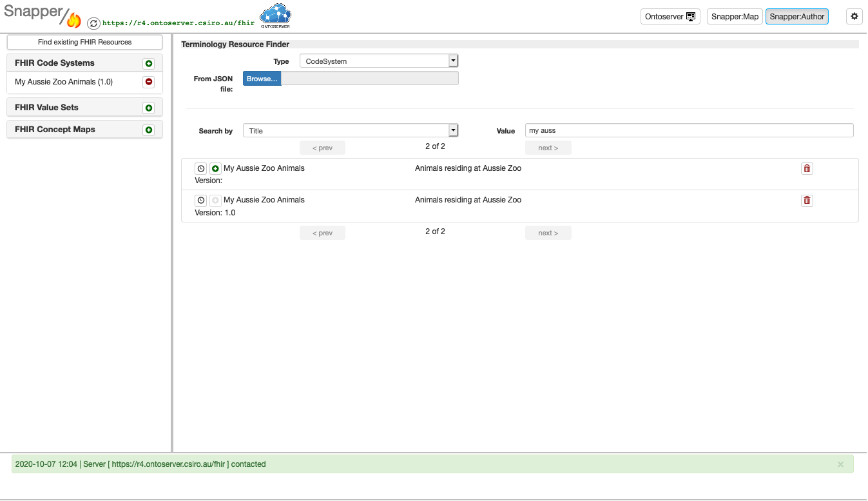The width and height of the screenshot is (868, 501).
Task: Click the lower '2 of 2' page indicator
Action: pos(435,231)
